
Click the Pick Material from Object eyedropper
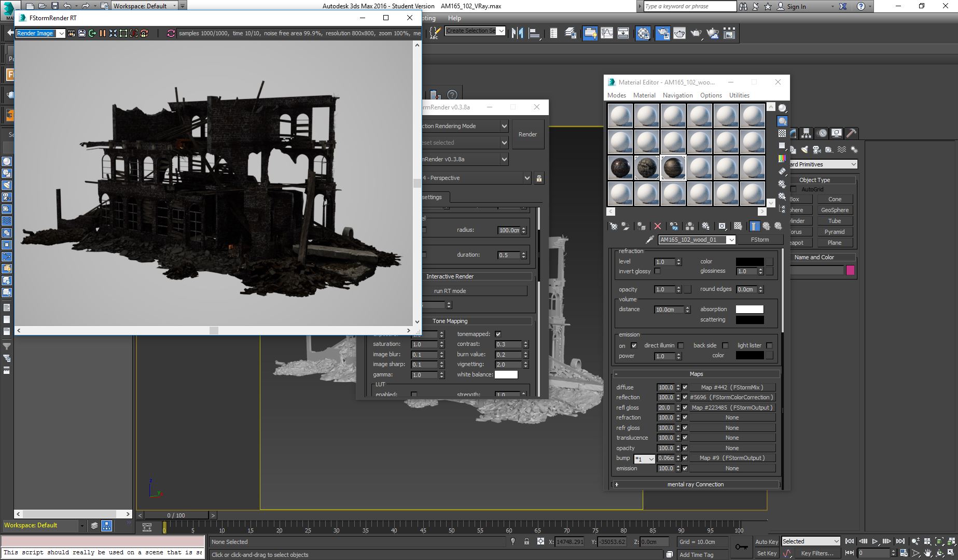pyautogui.click(x=649, y=240)
